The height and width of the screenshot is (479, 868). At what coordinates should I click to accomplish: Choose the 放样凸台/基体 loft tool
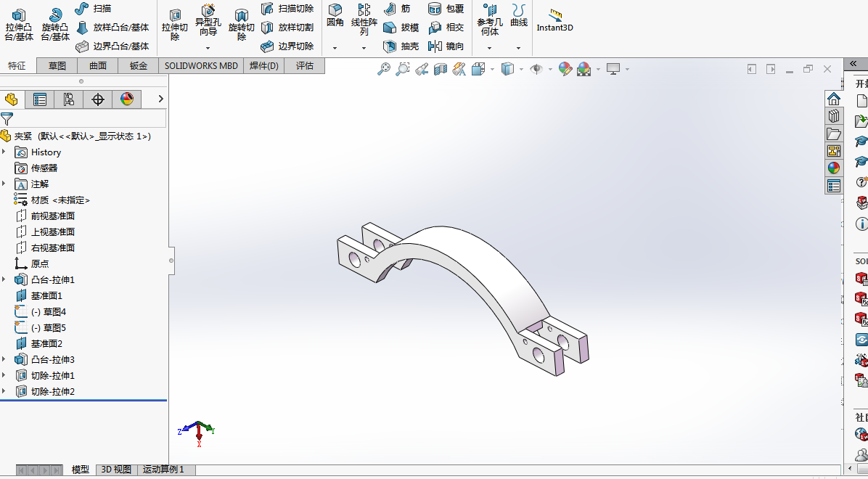point(112,27)
